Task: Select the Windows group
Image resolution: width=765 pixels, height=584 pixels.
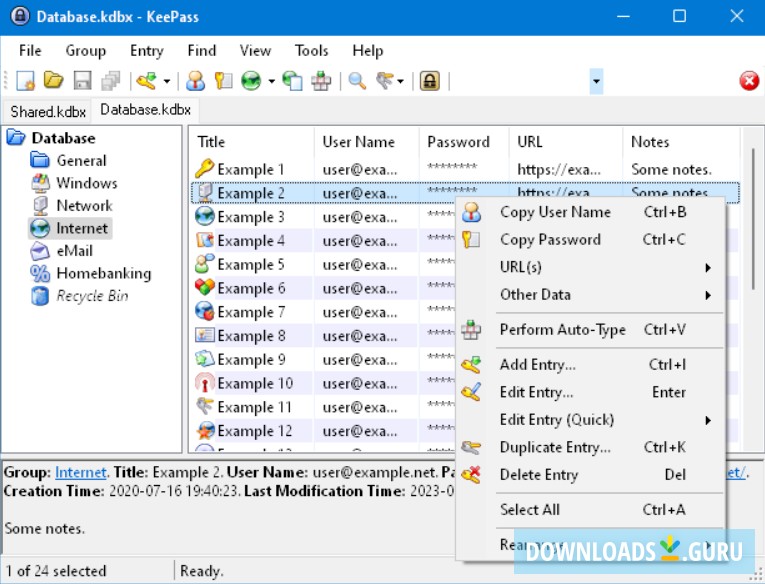Action: click(86, 183)
